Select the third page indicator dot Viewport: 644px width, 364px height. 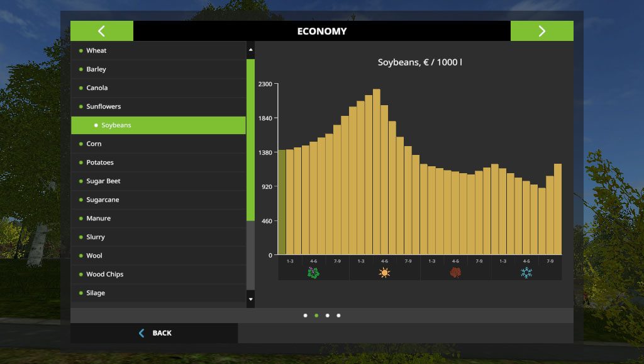327,315
